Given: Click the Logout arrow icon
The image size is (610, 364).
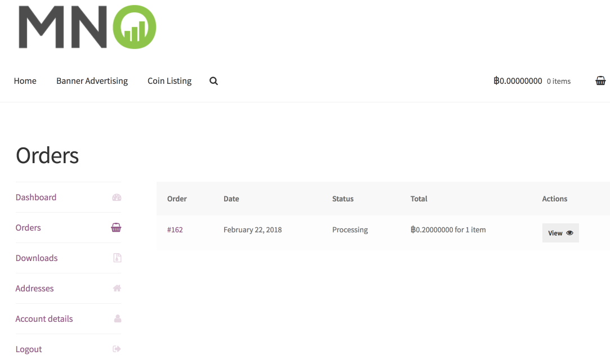Looking at the screenshot, I should [117, 349].
